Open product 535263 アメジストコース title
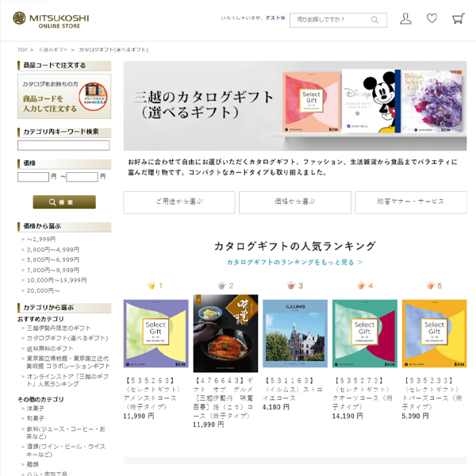Image resolution: width=476 pixels, height=476 pixels. (x=154, y=393)
